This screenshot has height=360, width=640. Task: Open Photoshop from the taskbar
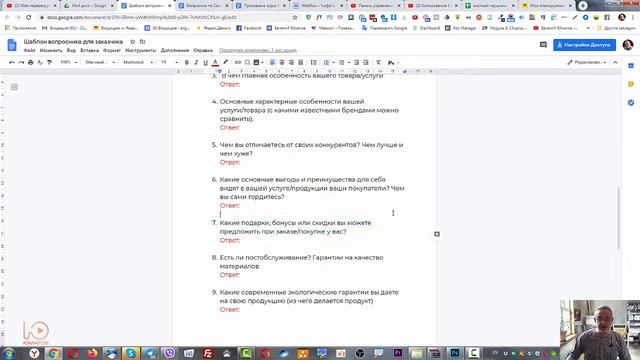454,353
